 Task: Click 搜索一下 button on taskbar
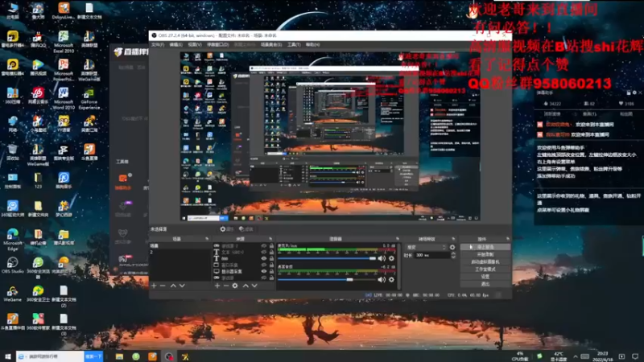[x=93, y=356]
